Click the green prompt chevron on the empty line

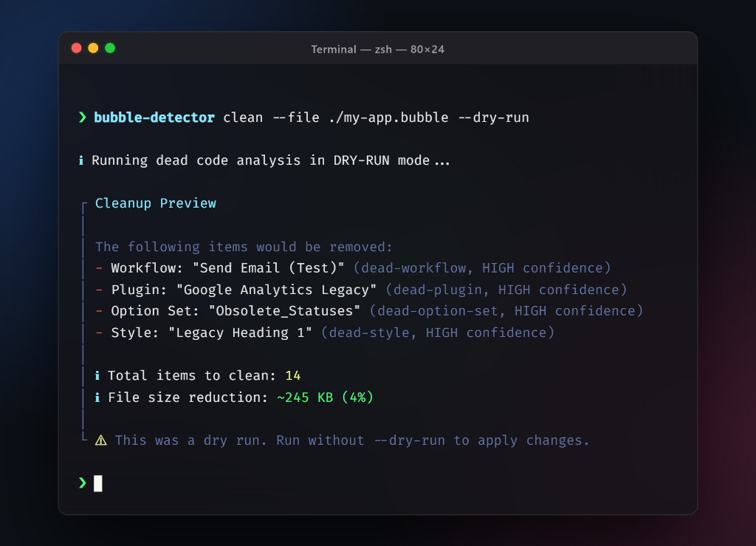83,482
